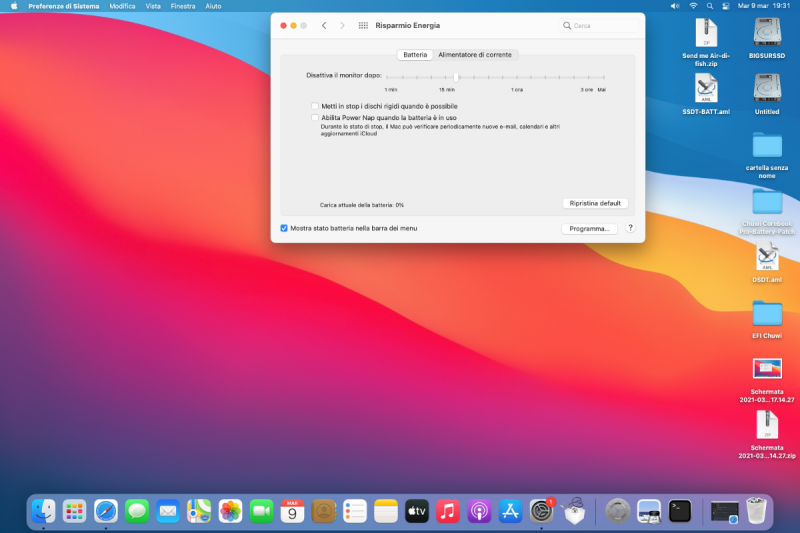Open the help question mark button
The image size is (800, 533).
[x=630, y=228]
